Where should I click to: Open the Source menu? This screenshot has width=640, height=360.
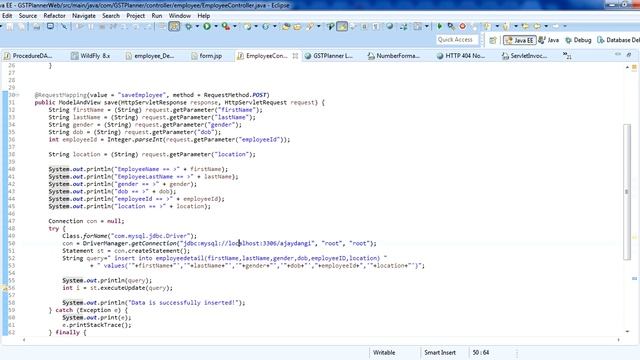pos(28,16)
